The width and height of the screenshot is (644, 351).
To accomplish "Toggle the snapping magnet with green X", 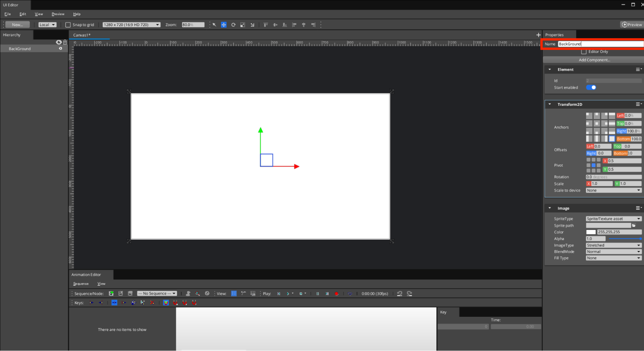I will click(x=166, y=302).
